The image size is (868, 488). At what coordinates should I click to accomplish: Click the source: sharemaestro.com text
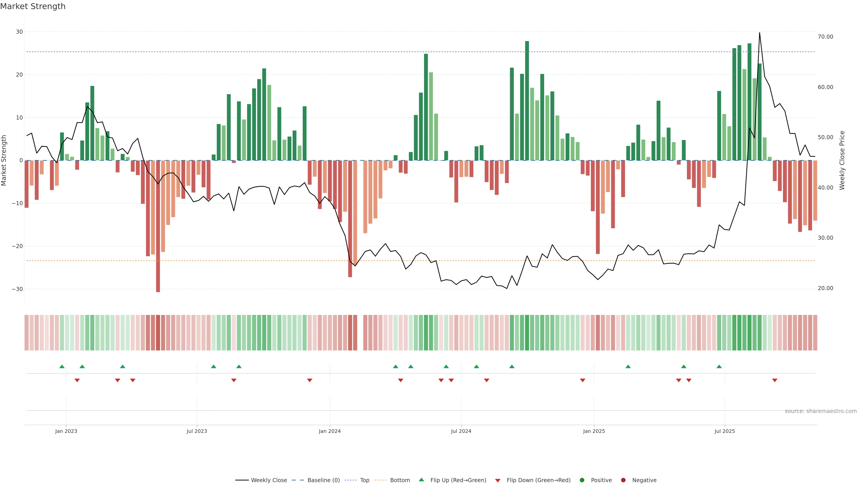point(821,411)
